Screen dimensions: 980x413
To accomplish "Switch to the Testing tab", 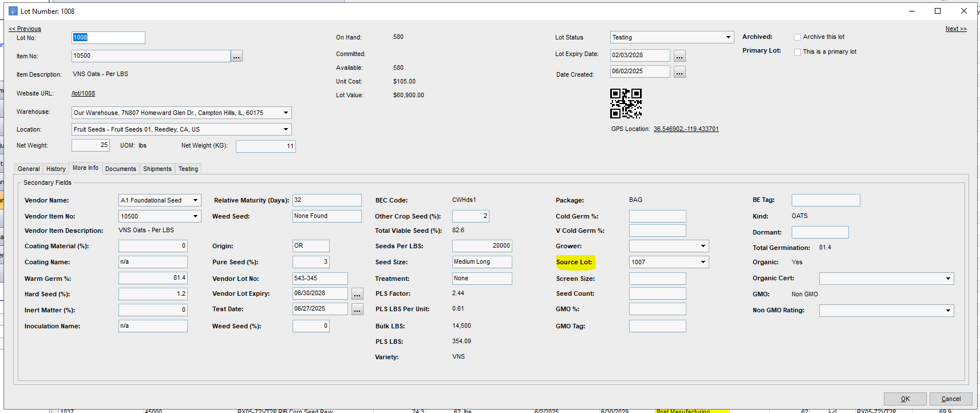I will coord(188,169).
